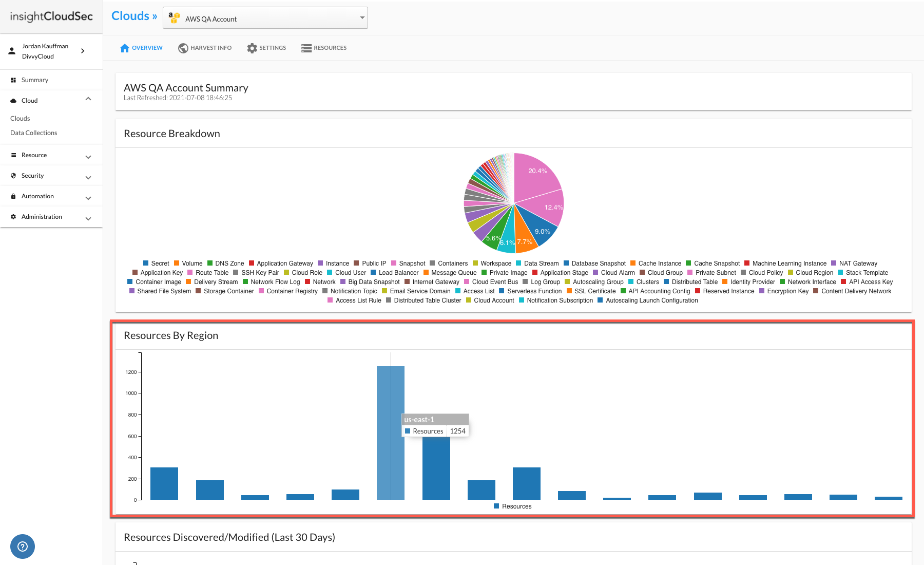Open the Overview home icon

pyautogui.click(x=125, y=48)
